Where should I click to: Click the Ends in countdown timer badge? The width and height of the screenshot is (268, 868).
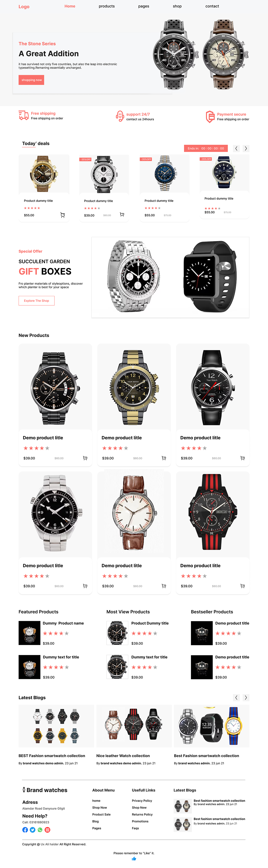click(x=206, y=148)
